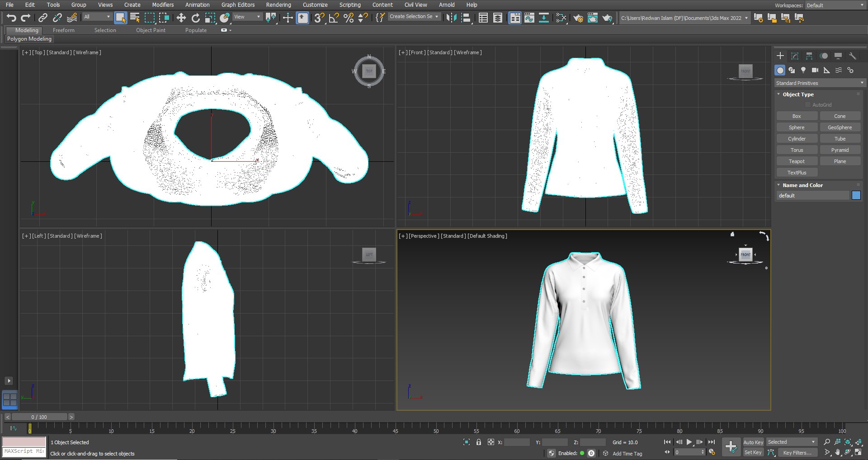Click the Undo arrow icon
The width and height of the screenshot is (868, 460).
coord(11,18)
